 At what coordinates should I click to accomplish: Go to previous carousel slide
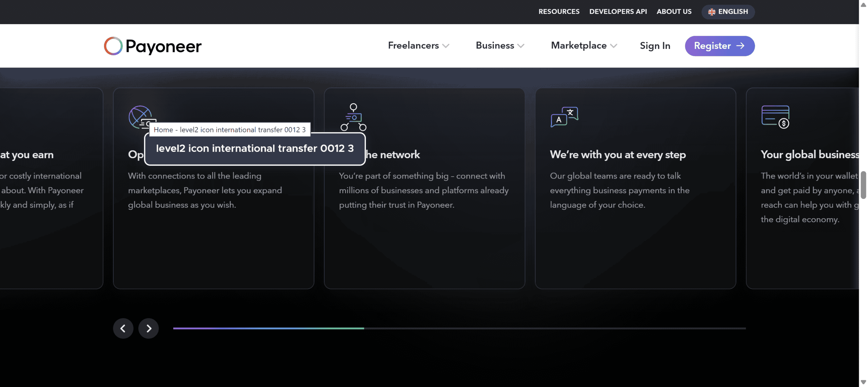point(123,328)
